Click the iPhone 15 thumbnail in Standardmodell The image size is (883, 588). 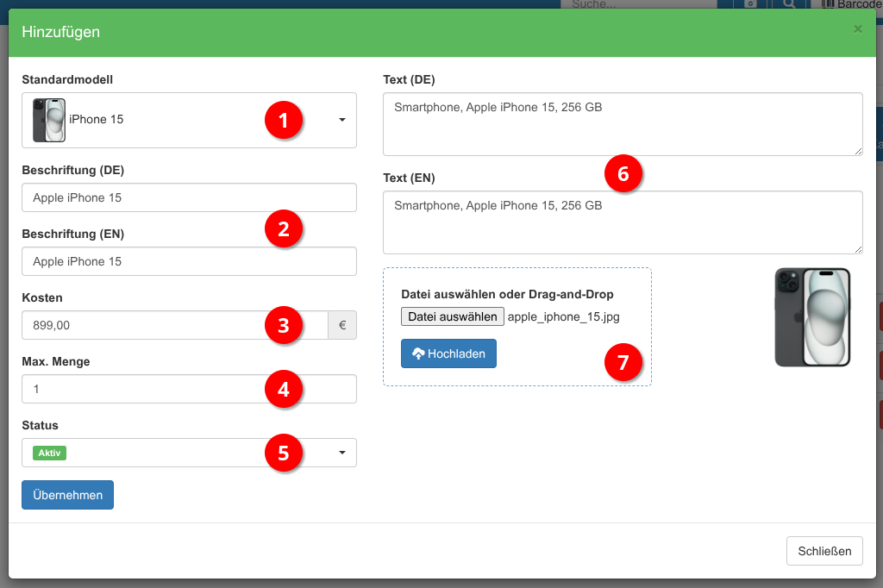coord(48,120)
